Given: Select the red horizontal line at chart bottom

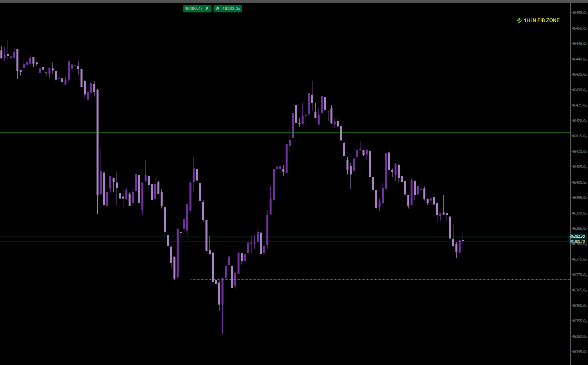Looking at the screenshot, I should pos(380,334).
